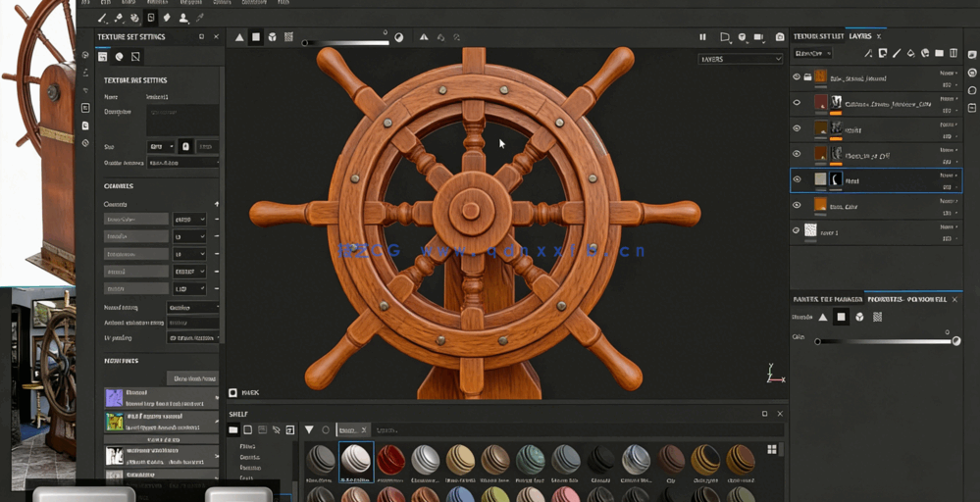This screenshot has width=980, height=502.
Task: Remove the topmost channel with minus button
Action: [217, 220]
